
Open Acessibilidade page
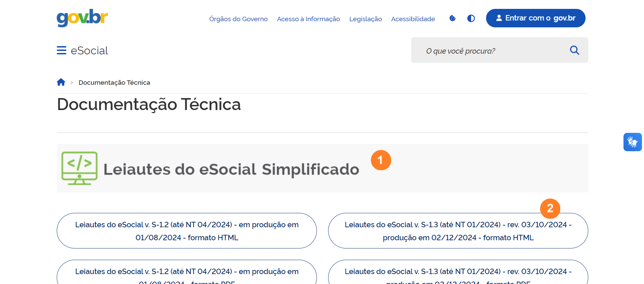click(x=413, y=19)
